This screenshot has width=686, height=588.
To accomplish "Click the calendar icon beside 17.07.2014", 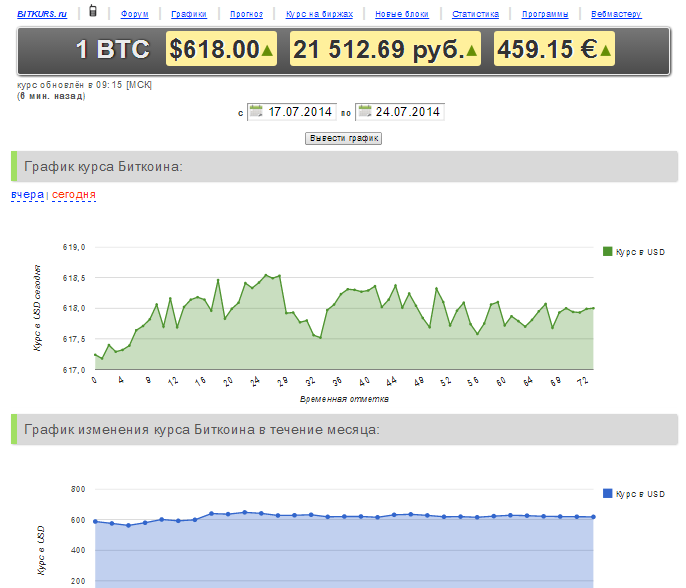I will (x=256, y=111).
